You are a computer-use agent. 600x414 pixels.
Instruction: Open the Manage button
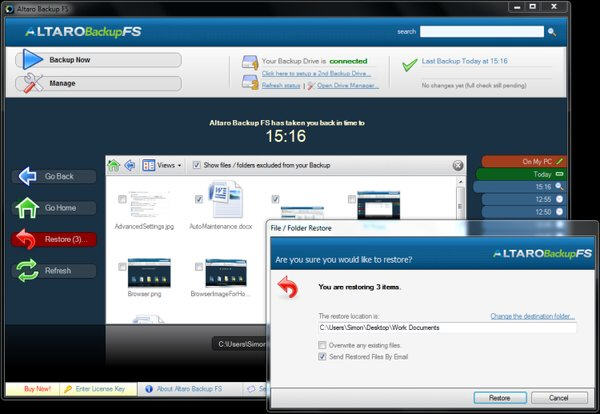pyautogui.click(x=99, y=83)
